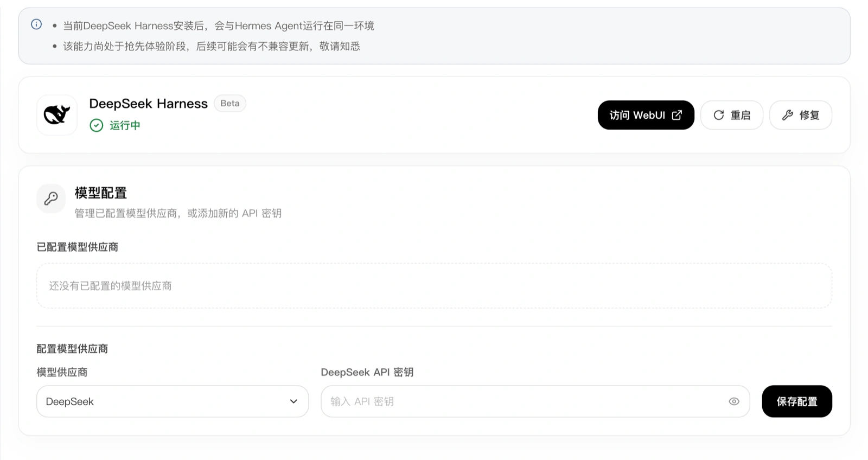The height and width of the screenshot is (460, 868).
Task: Click the DeepSeek whale logo icon
Action: (57, 115)
